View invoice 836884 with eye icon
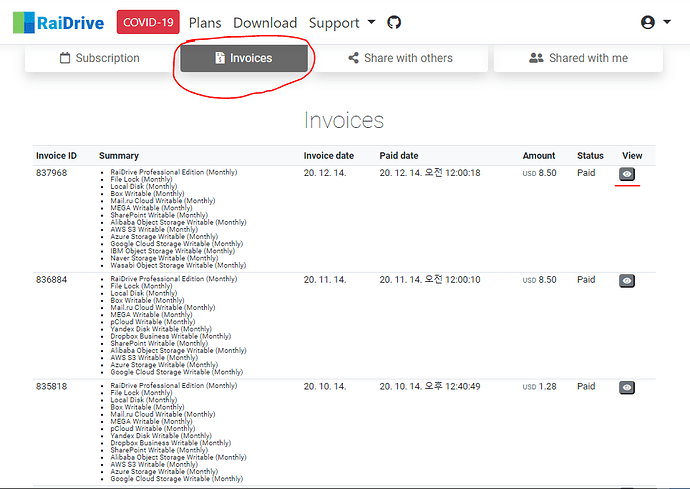Viewport: 690px width, 489px height. tap(627, 281)
